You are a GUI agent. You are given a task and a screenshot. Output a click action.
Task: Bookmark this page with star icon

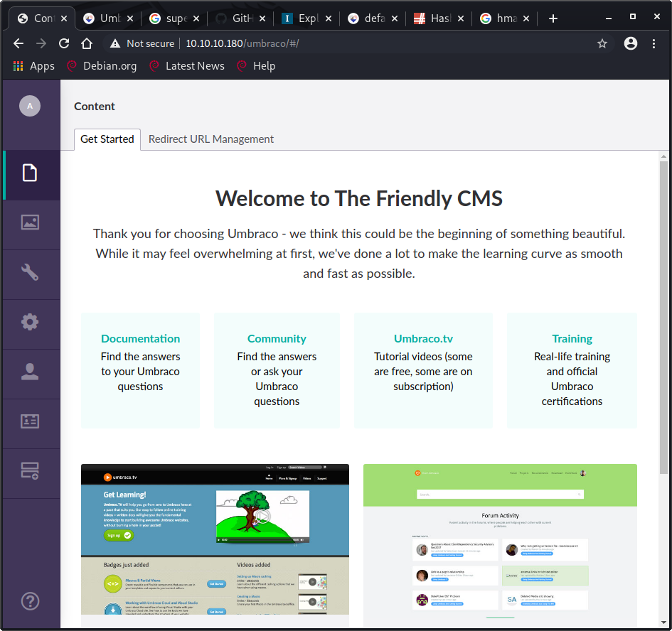[x=602, y=43]
